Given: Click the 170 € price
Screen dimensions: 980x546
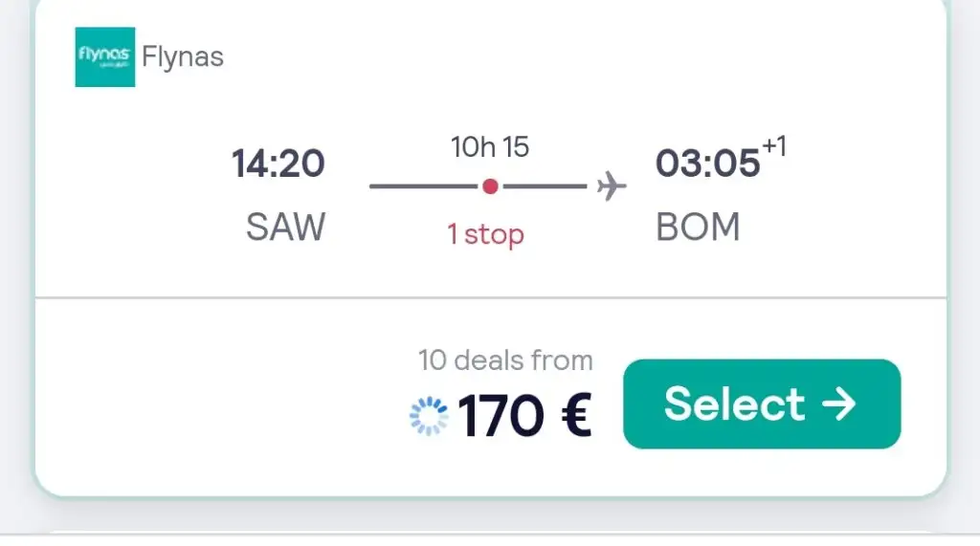Looking at the screenshot, I should click(x=525, y=416).
